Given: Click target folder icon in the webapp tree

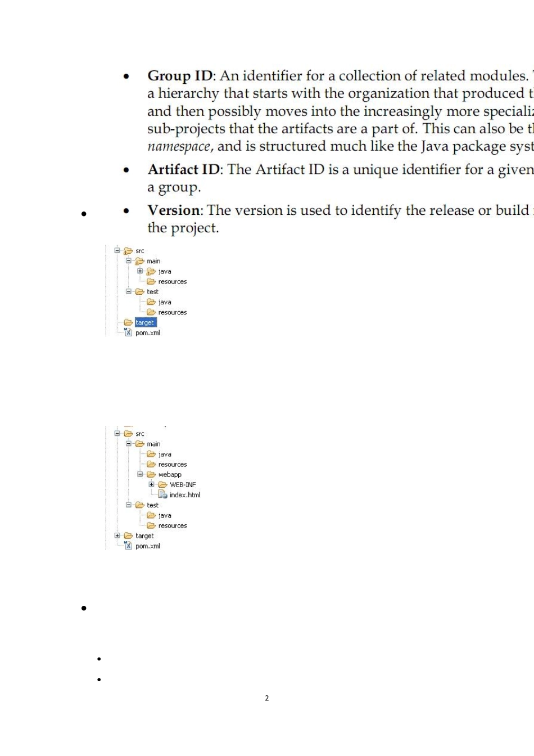Looking at the screenshot, I should (x=128, y=535).
